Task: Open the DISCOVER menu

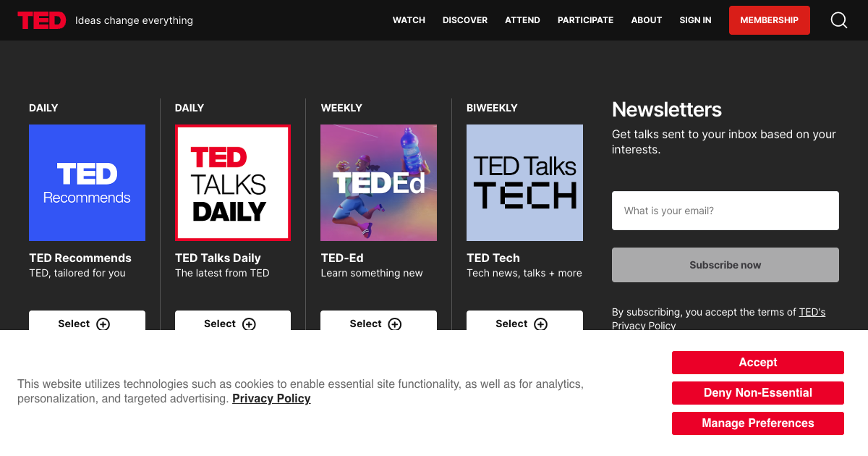Action: (x=465, y=20)
